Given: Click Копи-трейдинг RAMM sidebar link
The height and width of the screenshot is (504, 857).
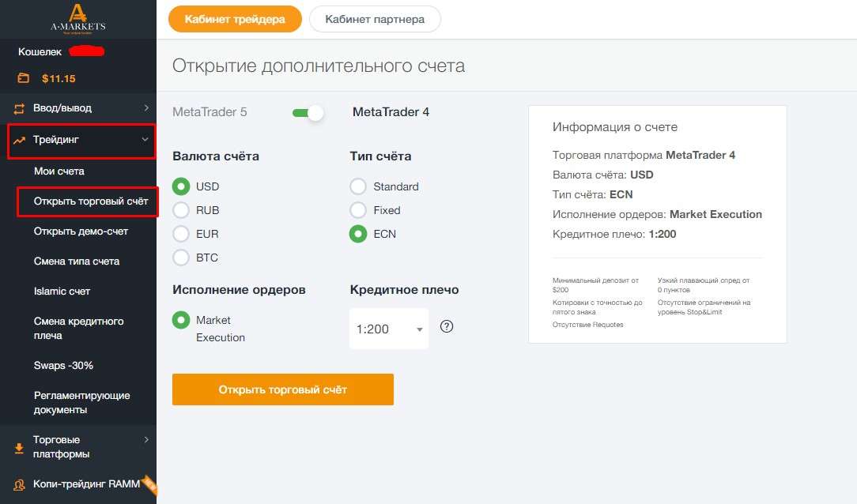Looking at the screenshot, I should tap(86, 484).
